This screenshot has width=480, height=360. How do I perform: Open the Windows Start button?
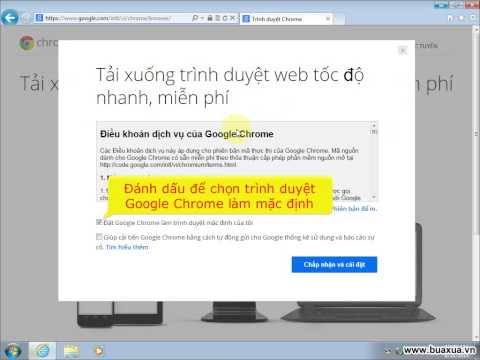(x=12, y=351)
